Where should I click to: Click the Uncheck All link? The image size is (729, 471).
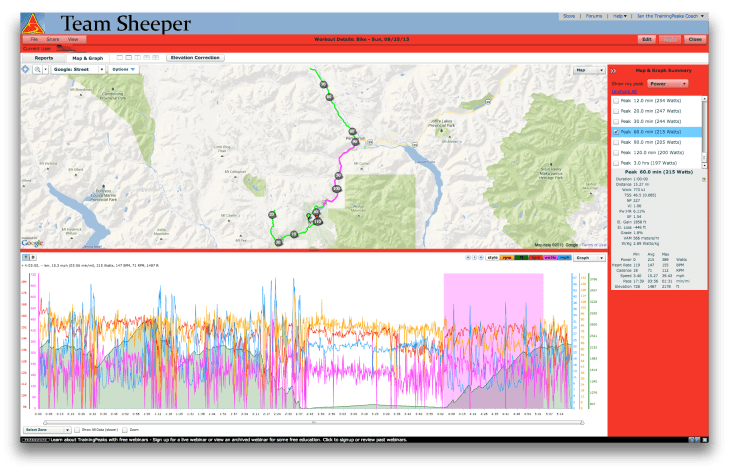tap(624, 92)
